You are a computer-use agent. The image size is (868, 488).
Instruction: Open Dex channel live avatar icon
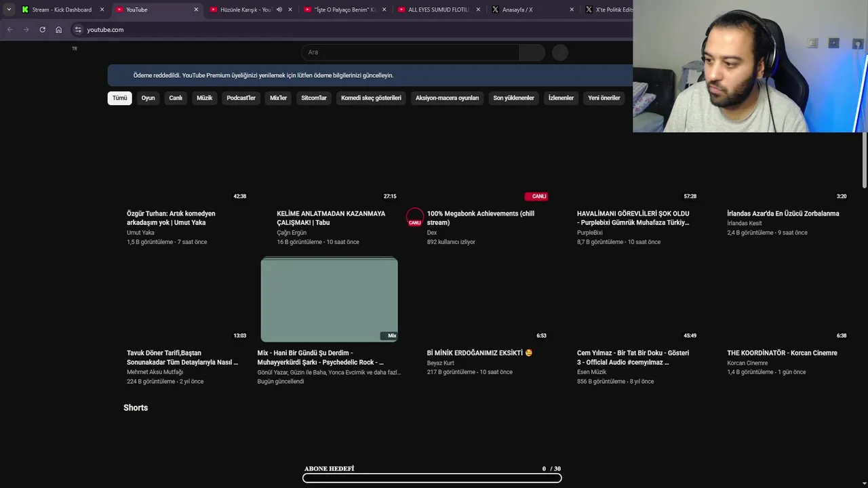pos(415,217)
